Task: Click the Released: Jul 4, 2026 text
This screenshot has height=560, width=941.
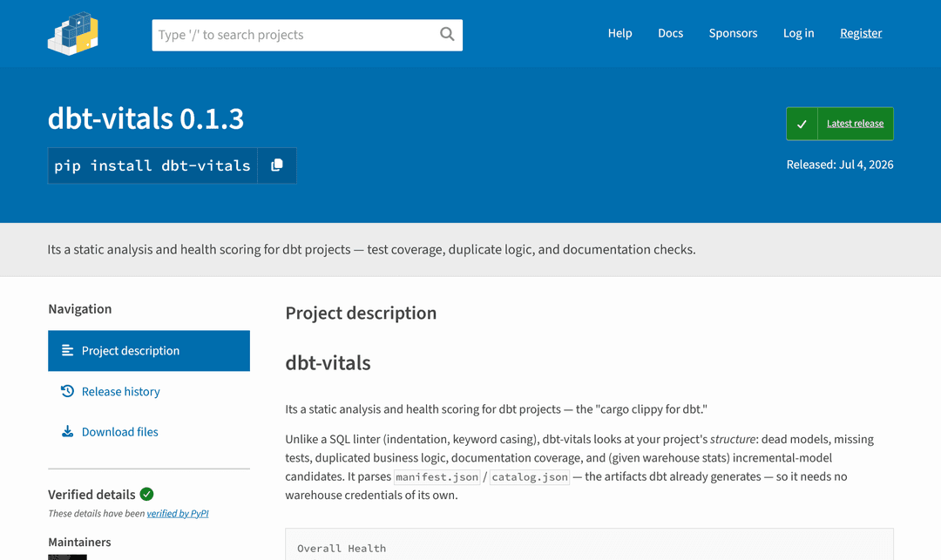Action: (840, 165)
